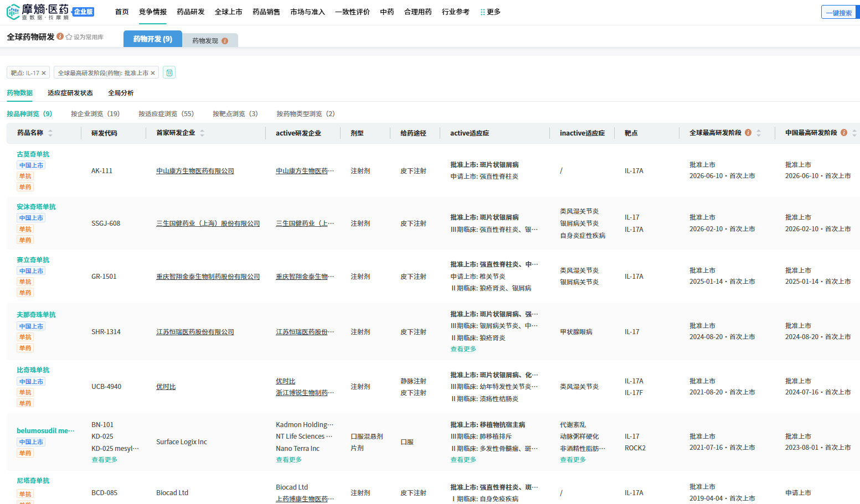The height and width of the screenshot is (504, 860).
Task: Select 适应症研发状态 sub-tab
Action: tap(70, 93)
